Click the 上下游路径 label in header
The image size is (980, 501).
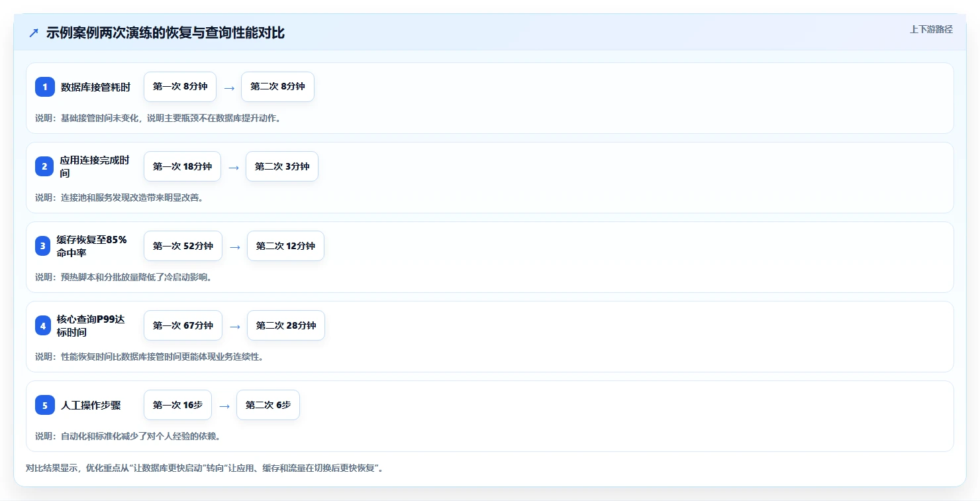tap(931, 29)
